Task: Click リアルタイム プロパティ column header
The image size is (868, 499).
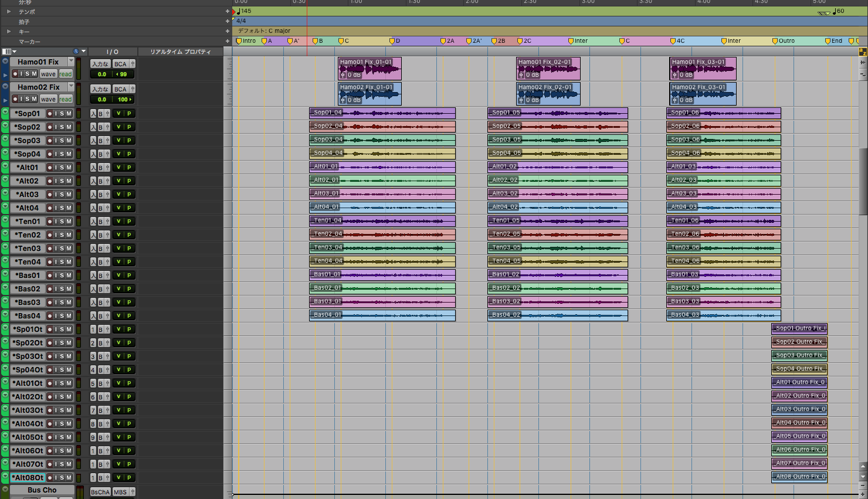Action: [x=181, y=52]
